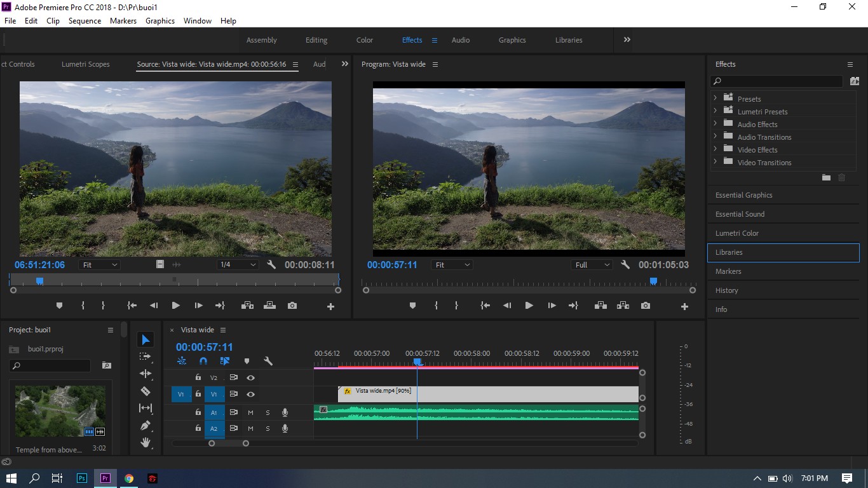Switch to the Color workspace tab
Viewport: 868px width, 488px height.
[x=365, y=40]
